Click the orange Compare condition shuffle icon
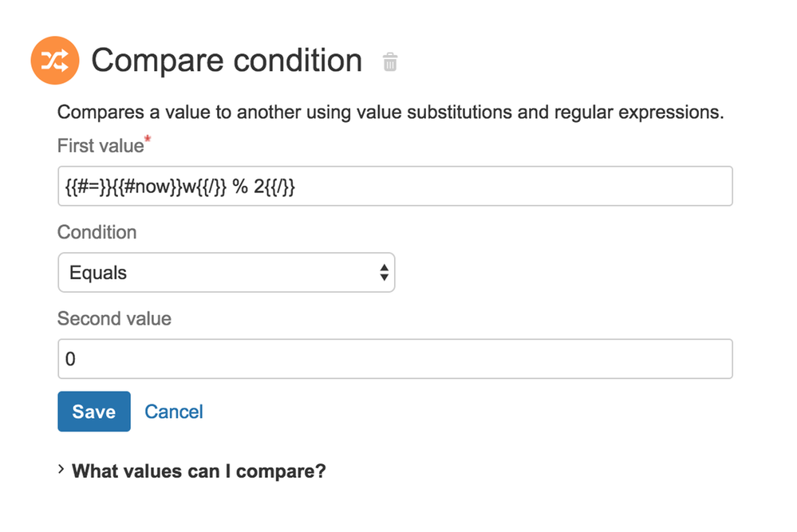 coord(55,61)
